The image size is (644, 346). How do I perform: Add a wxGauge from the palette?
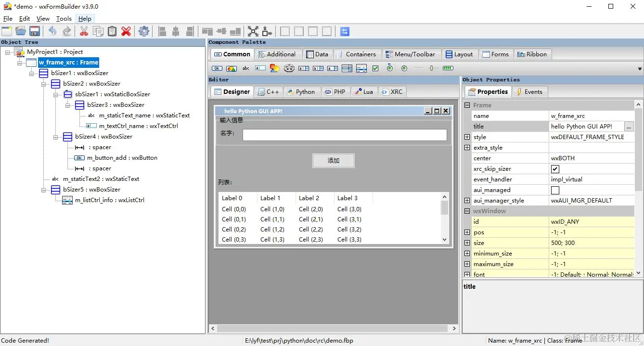coord(448,68)
